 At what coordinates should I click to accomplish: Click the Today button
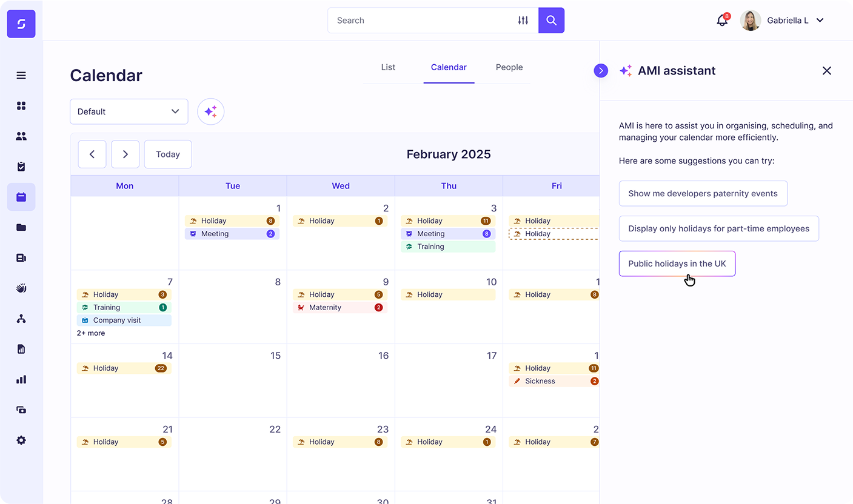(168, 154)
